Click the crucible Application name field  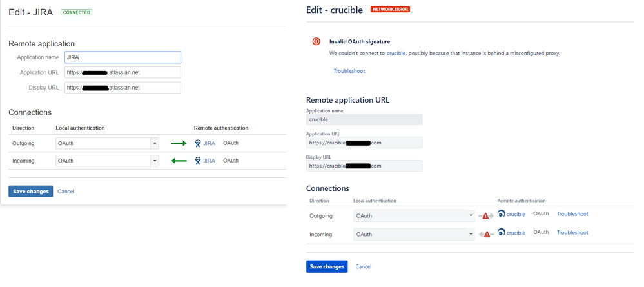(x=364, y=119)
